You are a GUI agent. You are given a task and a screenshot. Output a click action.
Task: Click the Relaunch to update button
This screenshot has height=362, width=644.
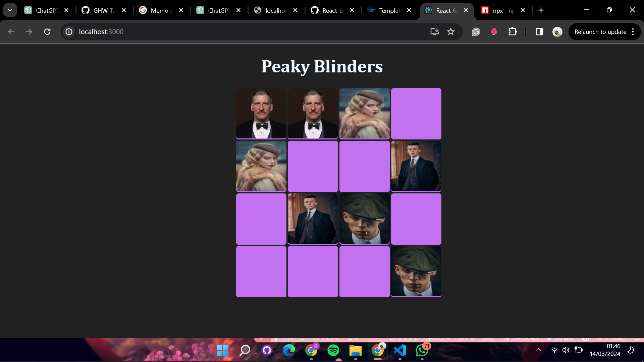pyautogui.click(x=600, y=32)
